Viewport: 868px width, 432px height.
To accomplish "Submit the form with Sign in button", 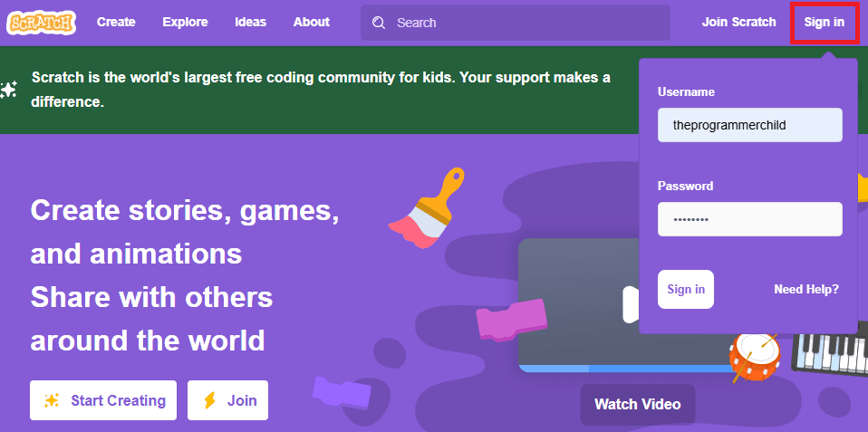I will (x=686, y=289).
